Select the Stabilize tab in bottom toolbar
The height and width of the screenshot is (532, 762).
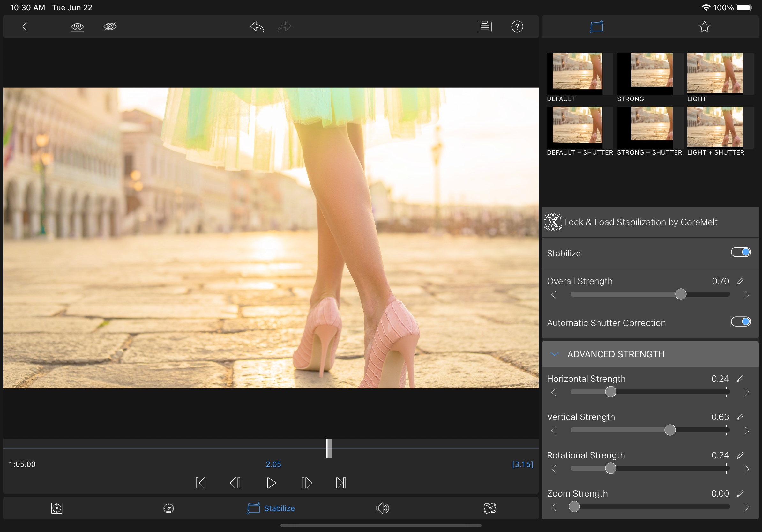point(271,508)
